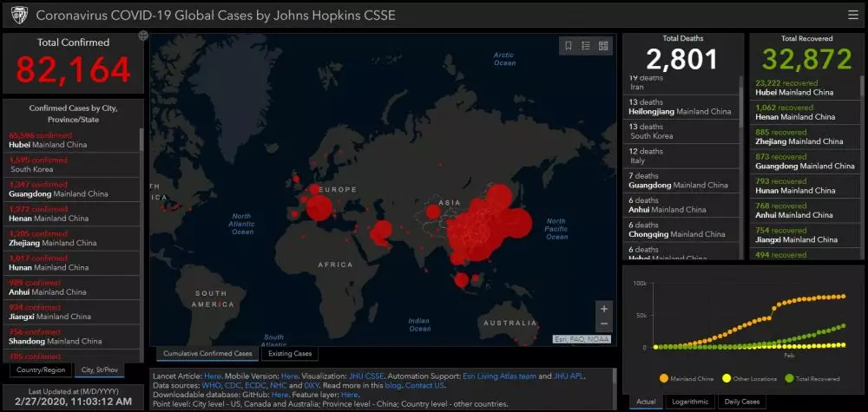Open the map bookmarks icon
This screenshot has width=868, height=412.
click(x=569, y=46)
